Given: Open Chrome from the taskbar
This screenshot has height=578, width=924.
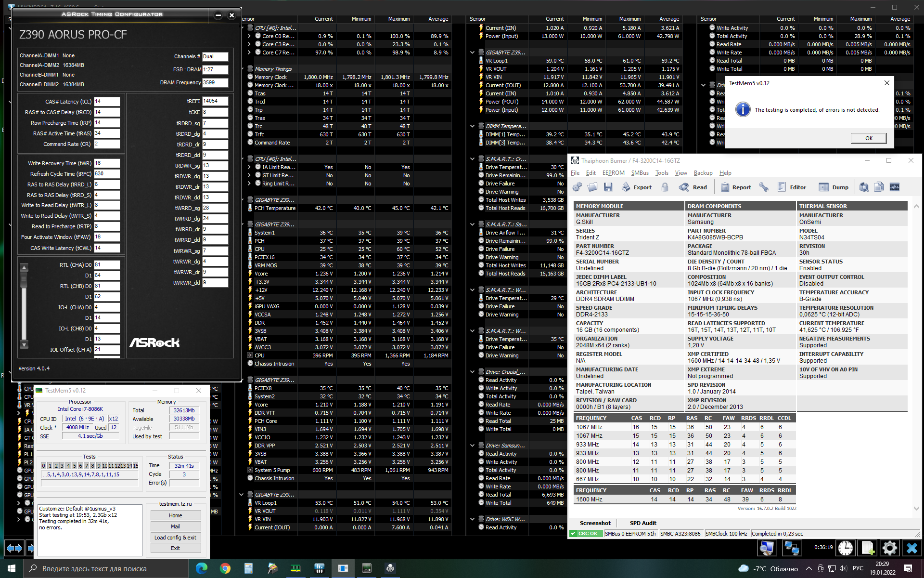Looking at the screenshot, I should point(225,568).
